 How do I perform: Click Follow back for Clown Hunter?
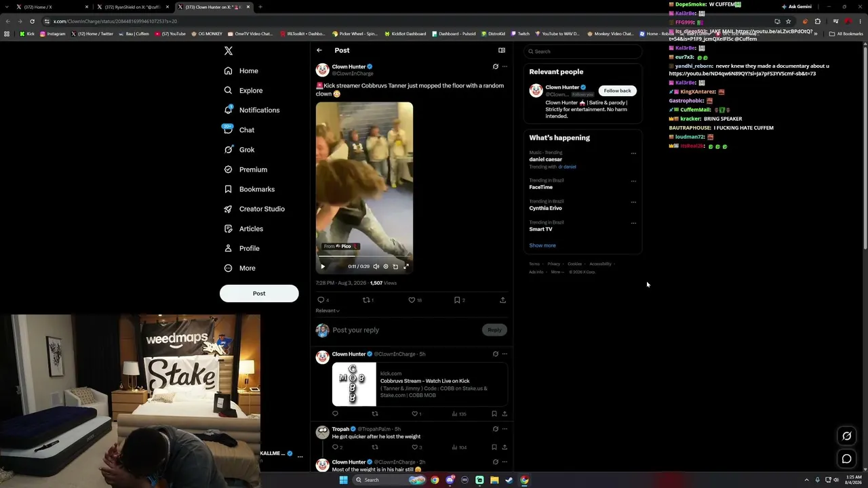coord(617,90)
